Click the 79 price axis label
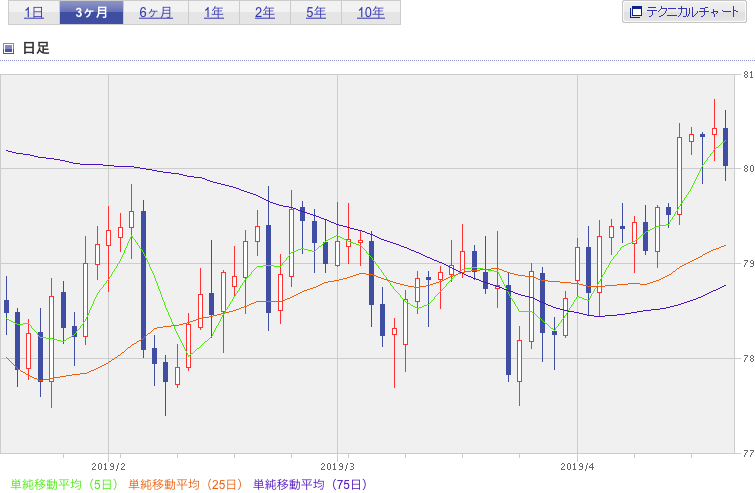This screenshot has width=755, height=493. coord(748,263)
